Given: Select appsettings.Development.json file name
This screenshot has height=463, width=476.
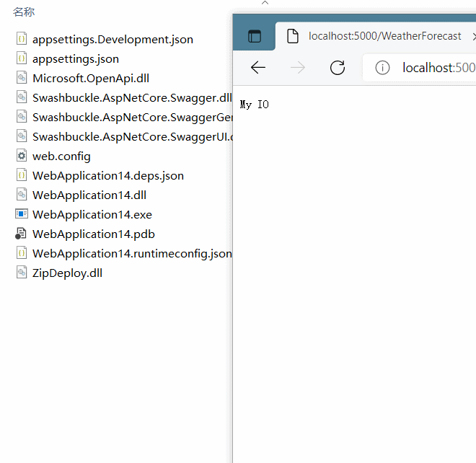Looking at the screenshot, I should pos(113,40).
